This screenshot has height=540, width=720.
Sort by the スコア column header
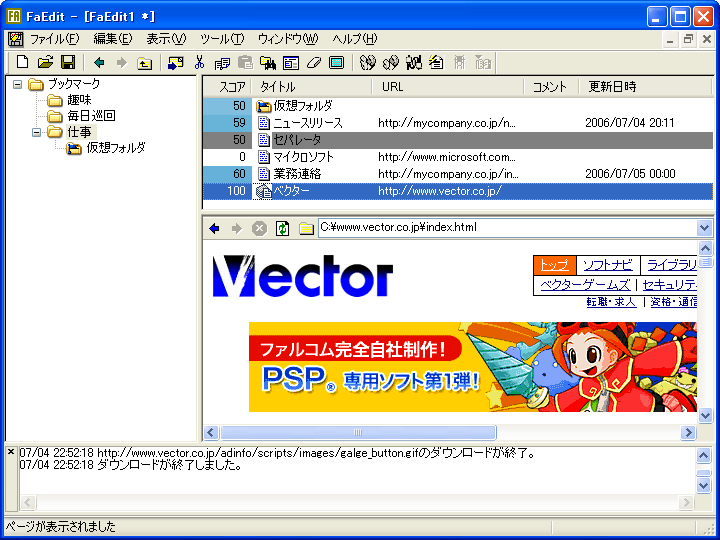pyautogui.click(x=227, y=87)
